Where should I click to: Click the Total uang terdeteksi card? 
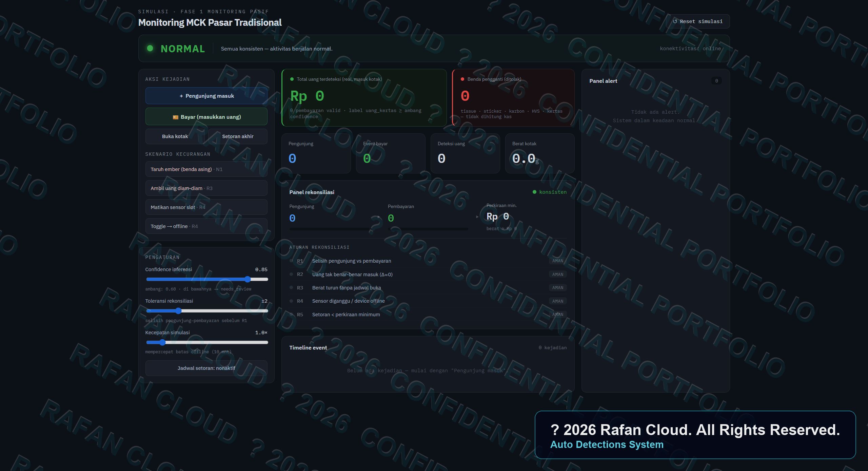click(364, 98)
